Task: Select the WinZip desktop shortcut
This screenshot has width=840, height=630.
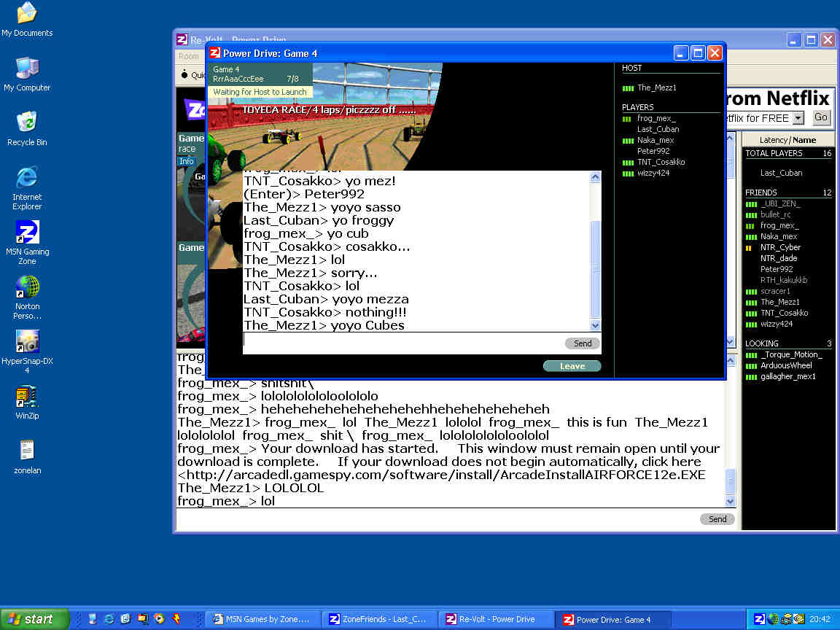Action: pos(27,402)
